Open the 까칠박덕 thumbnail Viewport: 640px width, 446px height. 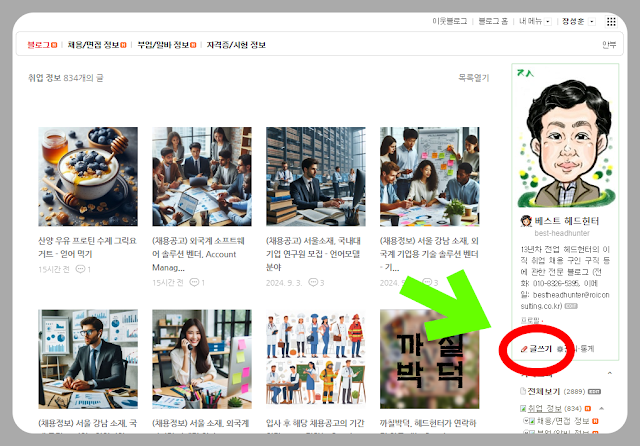click(x=430, y=359)
